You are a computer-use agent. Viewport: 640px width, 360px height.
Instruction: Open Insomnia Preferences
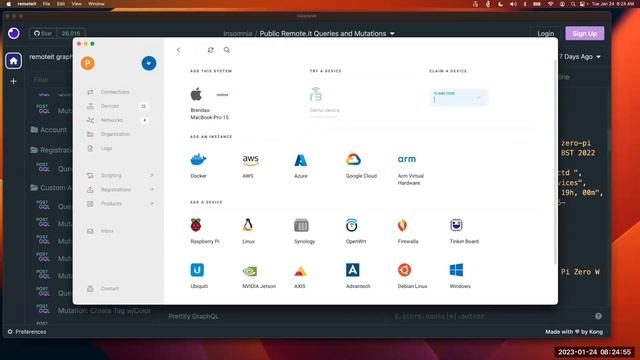pos(27,332)
